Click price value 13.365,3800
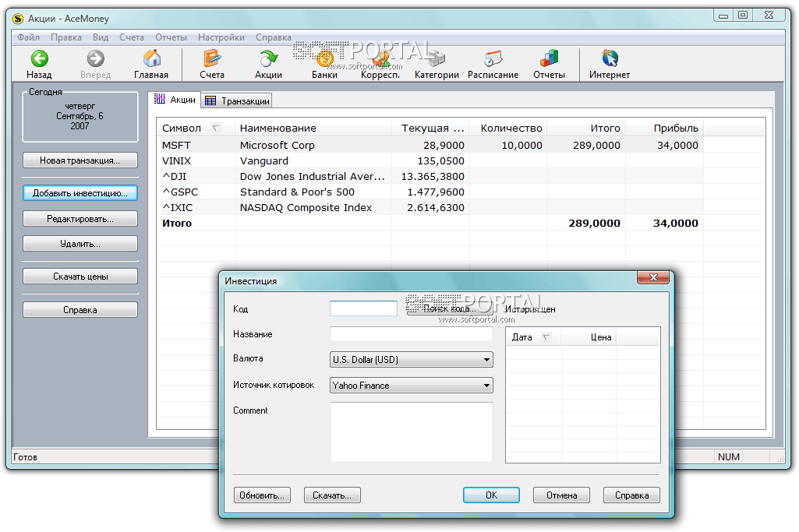 [x=433, y=177]
